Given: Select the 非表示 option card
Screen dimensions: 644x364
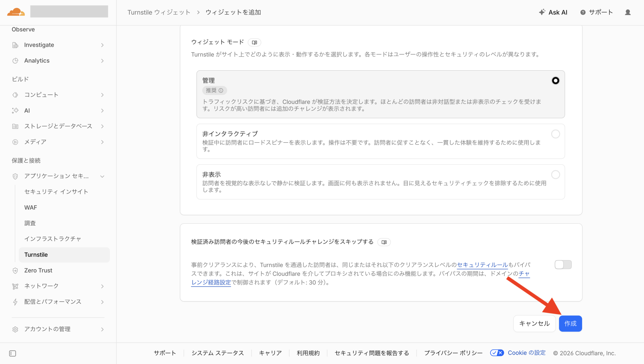Looking at the screenshot, I should [381, 182].
